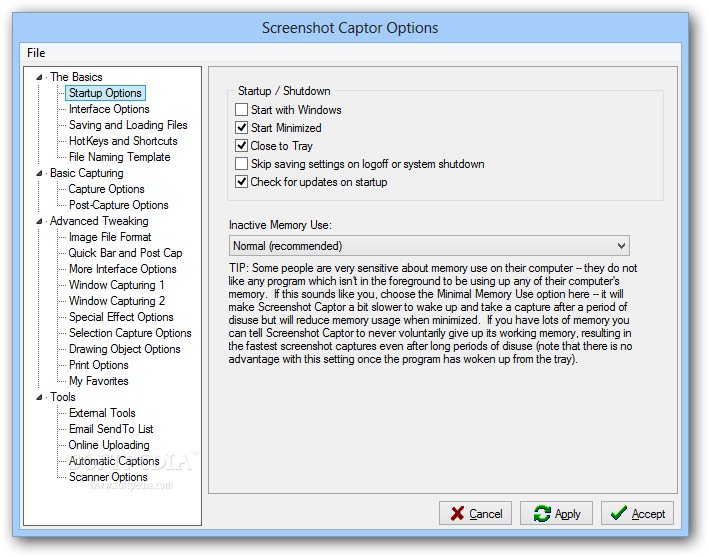
Task: Collapse Advanced Tweaking tree section
Action: point(39,222)
